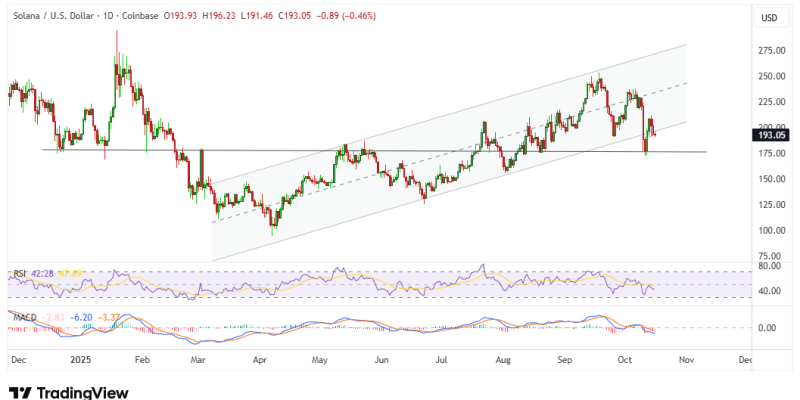Screen dimensions: 800x400
Task: Click the MACD indicator label
Action: 23,316
